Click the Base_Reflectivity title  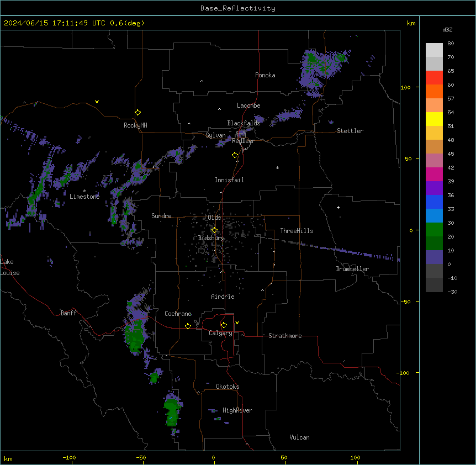(x=238, y=8)
